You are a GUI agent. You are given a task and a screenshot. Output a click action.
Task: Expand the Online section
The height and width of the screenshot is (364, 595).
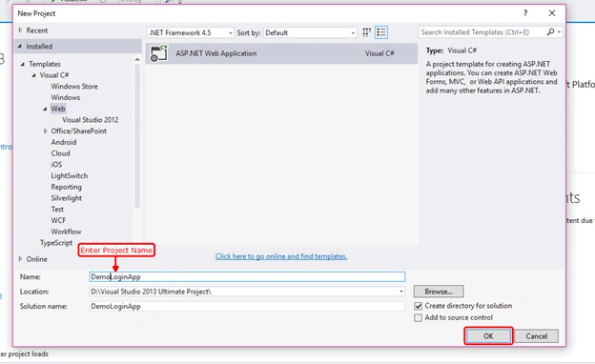tap(20, 259)
